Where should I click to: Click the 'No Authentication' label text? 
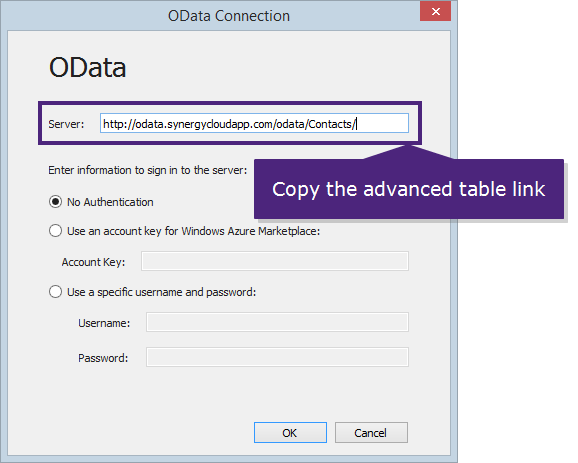tap(110, 202)
